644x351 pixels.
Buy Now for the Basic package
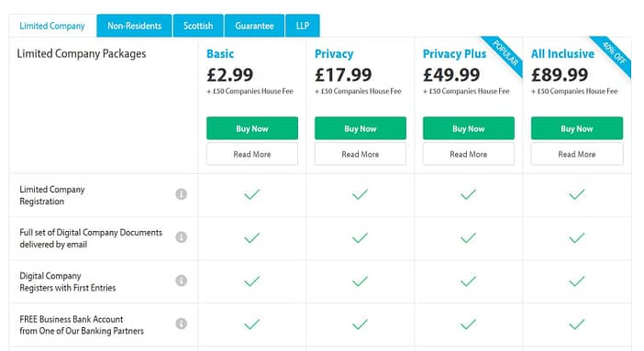[252, 128]
